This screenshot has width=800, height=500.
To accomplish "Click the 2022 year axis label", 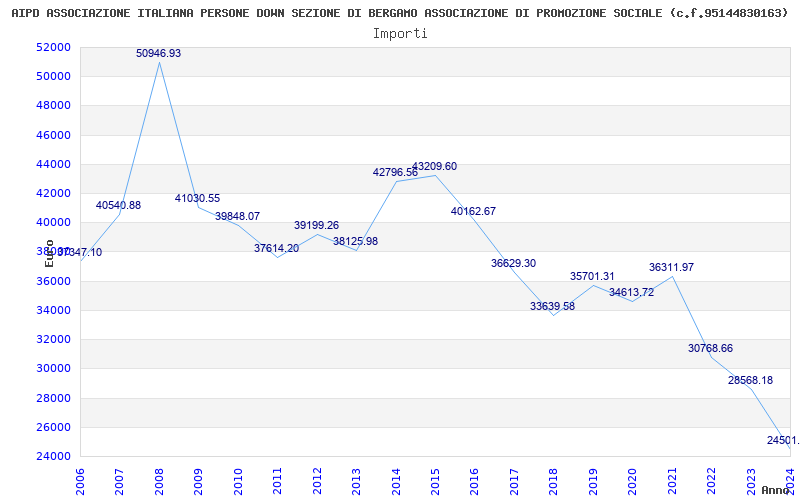I will pyautogui.click(x=711, y=480).
